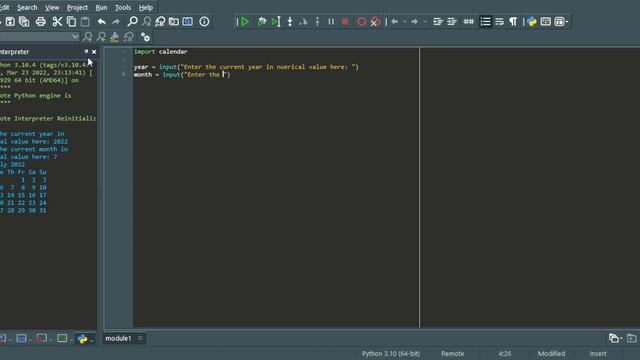This screenshot has width=640, height=360.
Task: Open the About info icon
Action: point(204,22)
